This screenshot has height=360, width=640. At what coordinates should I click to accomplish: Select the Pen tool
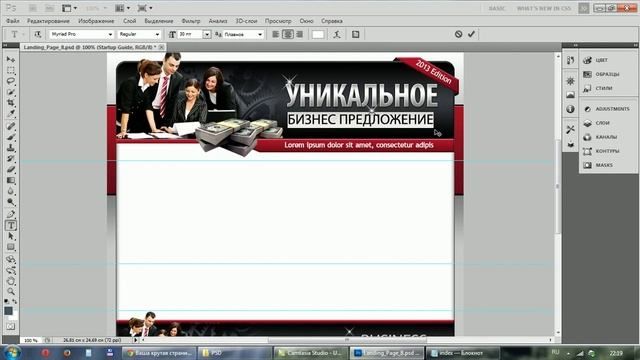click(x=11, y=214)
